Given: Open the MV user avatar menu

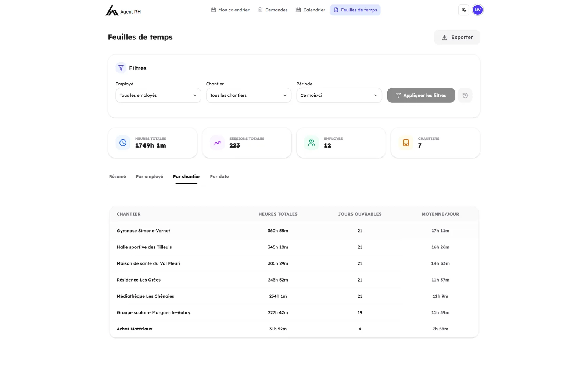Looking at the screenshot, I should click(478, 10).
